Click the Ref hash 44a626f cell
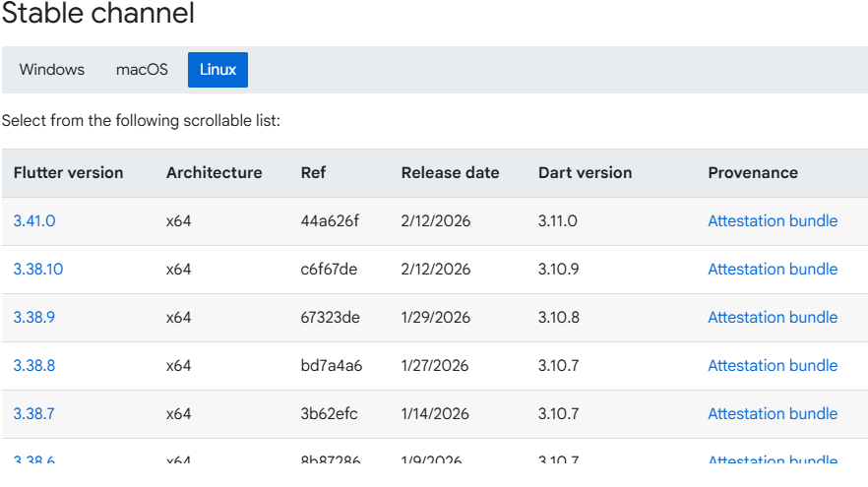The height and width of the screenshot is (487, 868). click(330, 221)
